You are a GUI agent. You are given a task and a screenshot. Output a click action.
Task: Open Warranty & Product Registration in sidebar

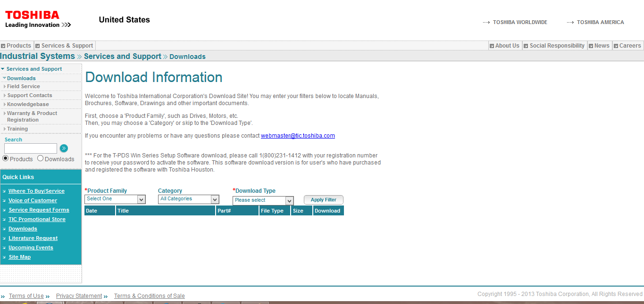pos(32,116)
